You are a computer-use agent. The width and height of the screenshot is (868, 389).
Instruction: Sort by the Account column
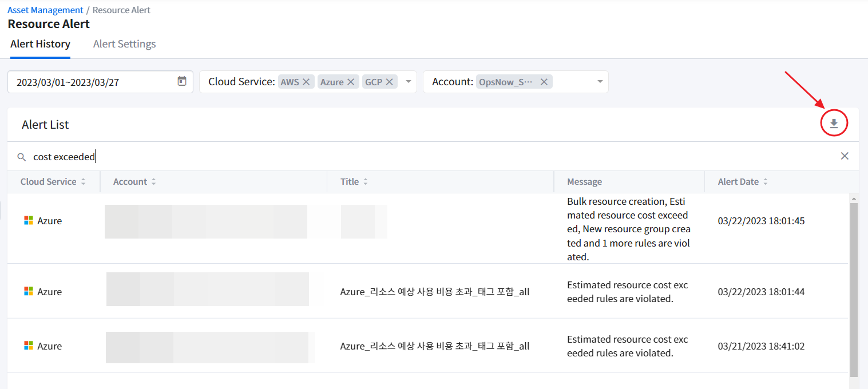tap(153, 182)
